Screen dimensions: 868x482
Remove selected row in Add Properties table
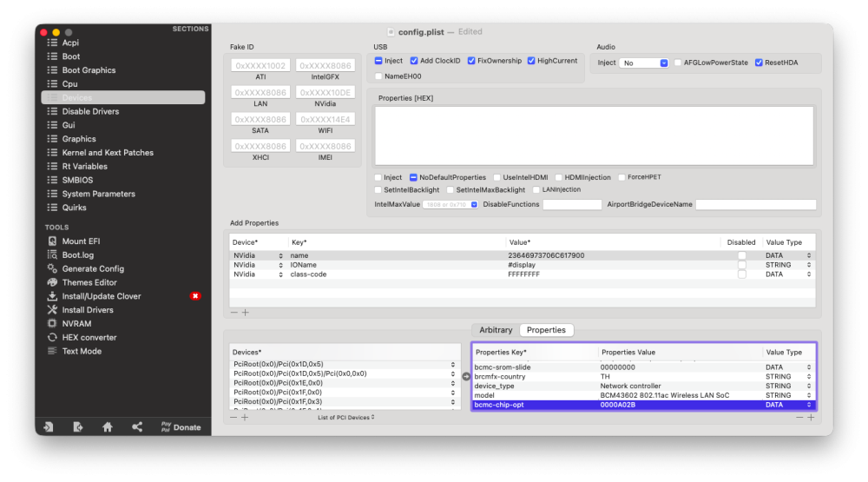(x=234, y=313)
